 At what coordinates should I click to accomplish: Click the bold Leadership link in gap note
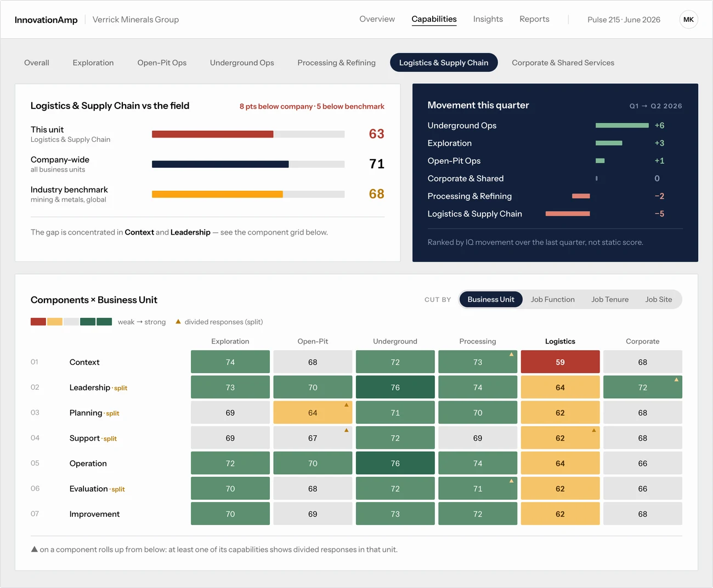click(x=190, y=232)
